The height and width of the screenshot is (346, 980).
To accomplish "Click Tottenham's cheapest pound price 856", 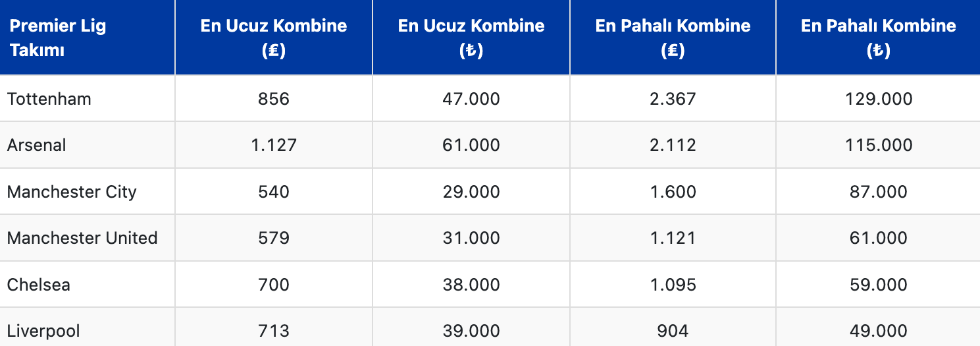I will [x=274, y=99].
